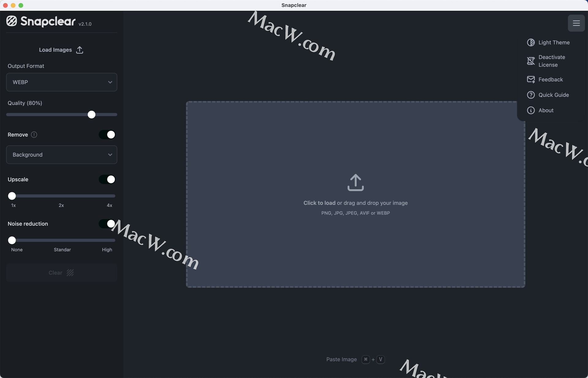Set the Upscale slider to 4x
Image resolution: width=588 pixels, height=378 pixels.
pos(112,196)
